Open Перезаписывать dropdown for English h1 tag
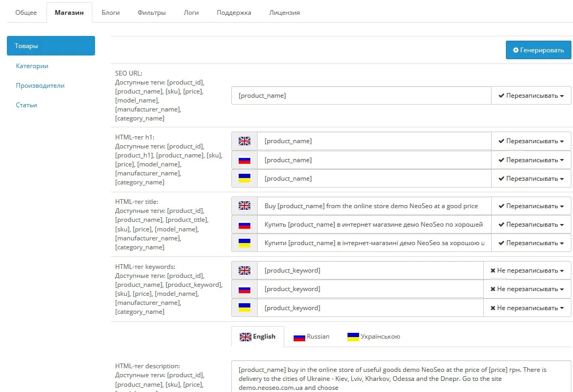This screenshot has height=392, width=573. (x=531, y=141)
